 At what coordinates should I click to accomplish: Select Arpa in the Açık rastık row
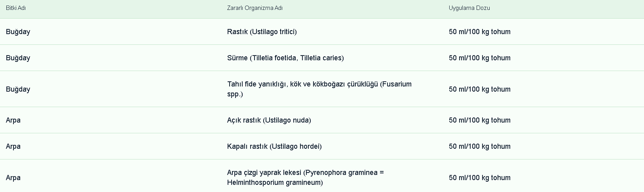click(x=13, y=120)
